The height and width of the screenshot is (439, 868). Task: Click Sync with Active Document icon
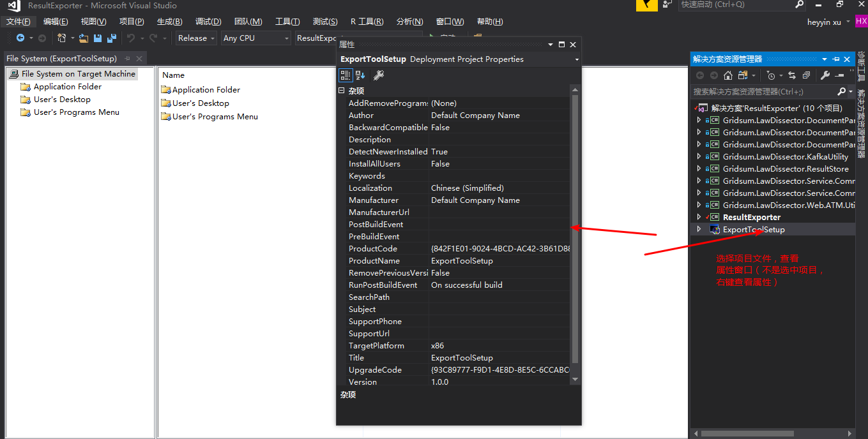pos(792,75)
